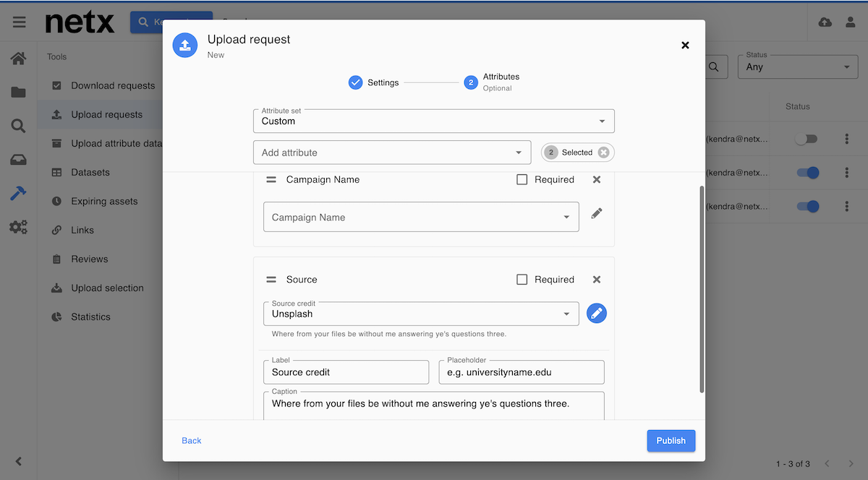Click the netx logo
868x480 pixels.
(x=80, y=22)
